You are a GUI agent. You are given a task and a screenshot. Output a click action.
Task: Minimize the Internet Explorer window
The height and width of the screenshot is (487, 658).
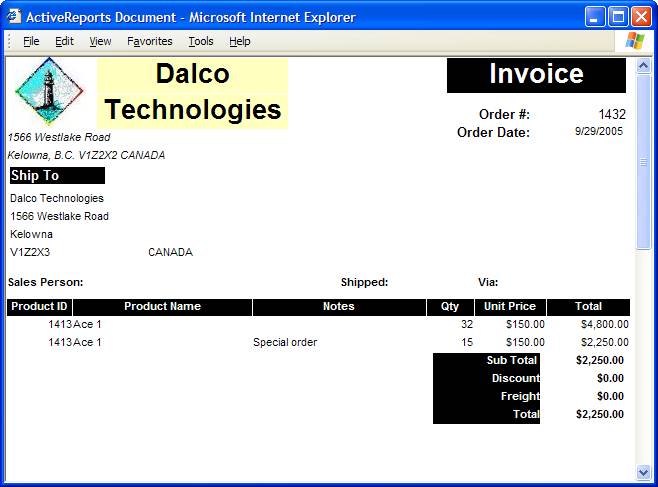[595, 17]
